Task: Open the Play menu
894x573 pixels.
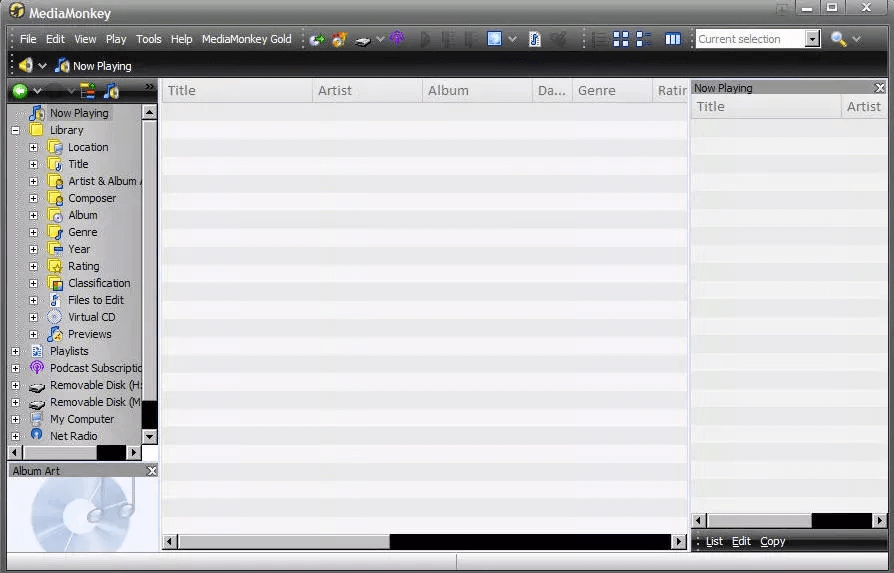Action: [116, 39]
